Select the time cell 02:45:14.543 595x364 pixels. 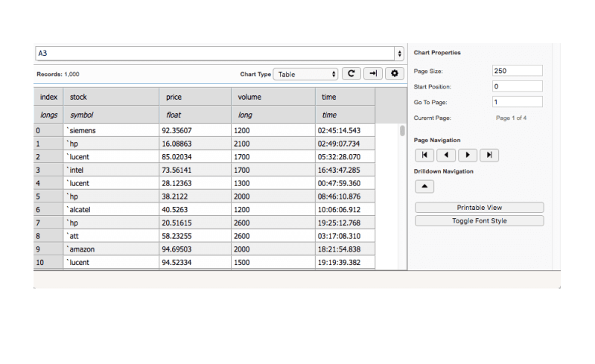tap(345, 130)
